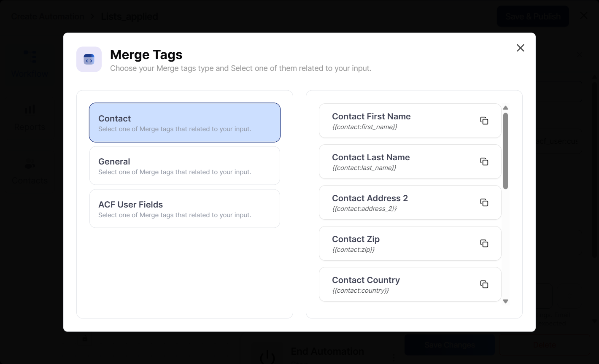The height and width of the screenshot is (364, 599).
Task: Select the Lists_applied breadcrumb item
Action: (129, 16)
